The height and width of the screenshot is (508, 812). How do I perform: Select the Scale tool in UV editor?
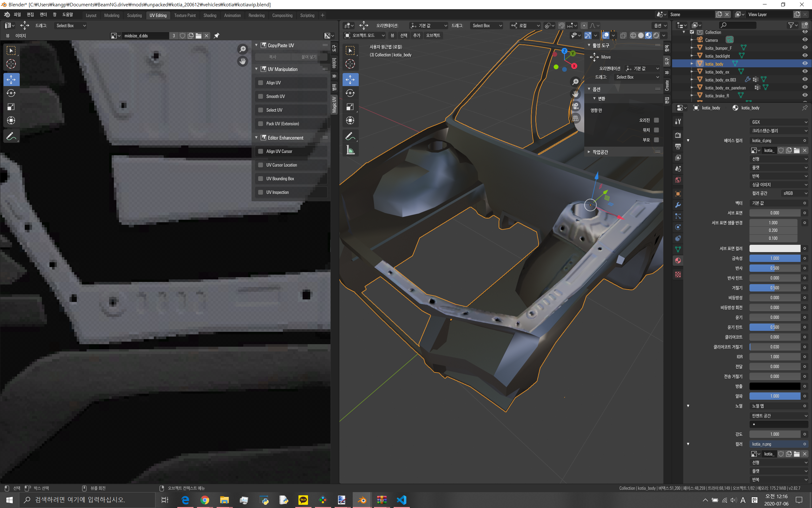[x=11, y=107]
